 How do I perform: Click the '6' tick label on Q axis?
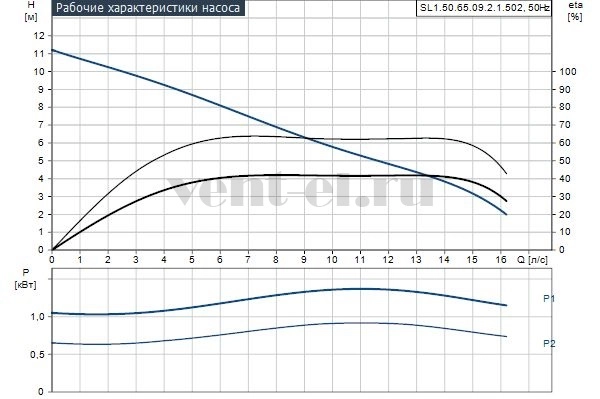(220, 260)
